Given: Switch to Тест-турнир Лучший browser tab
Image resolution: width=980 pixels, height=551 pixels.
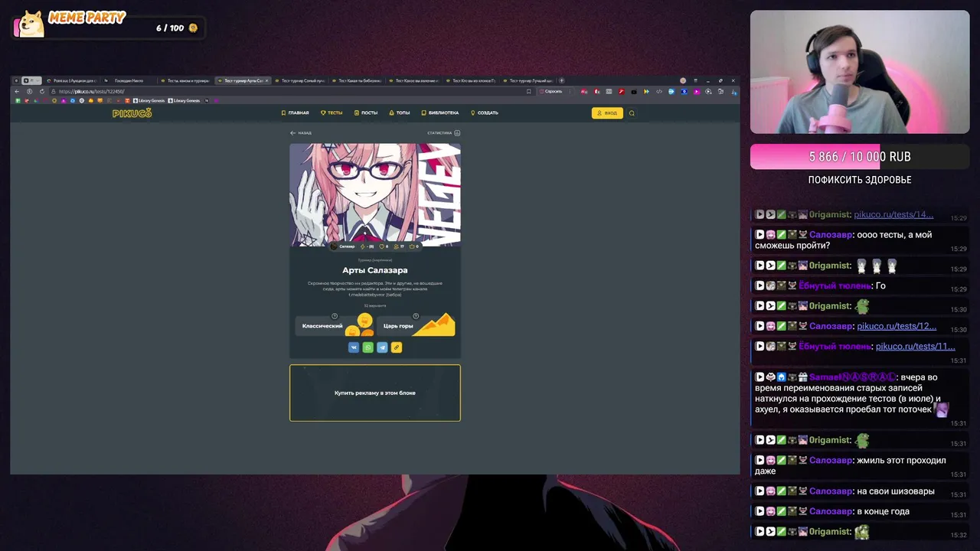Looking at the screenshot, I should coord(529,80).
